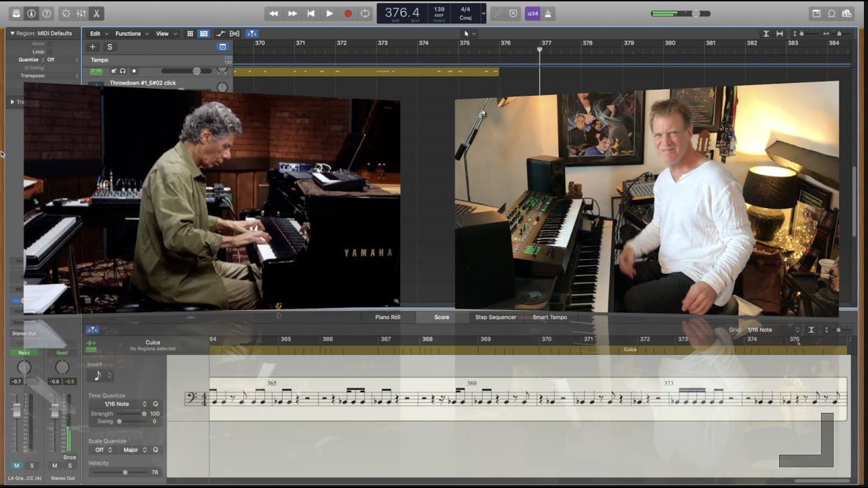The height and width of the screenshot is (488, 868).
Task: Toggle global tracks blue button
Action: click(x=222, y=47)
